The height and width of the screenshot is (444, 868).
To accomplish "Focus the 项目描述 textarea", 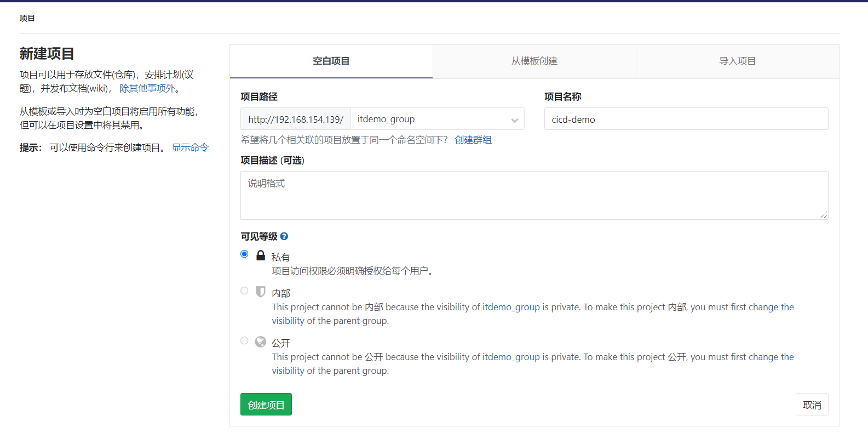I will 534,195.
